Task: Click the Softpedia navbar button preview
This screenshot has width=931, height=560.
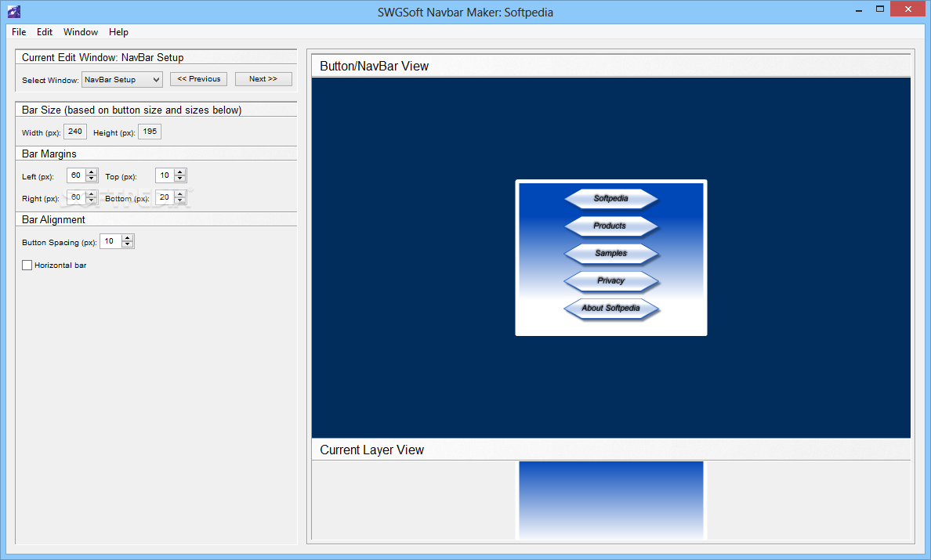Action: click(x=611, y=199)
